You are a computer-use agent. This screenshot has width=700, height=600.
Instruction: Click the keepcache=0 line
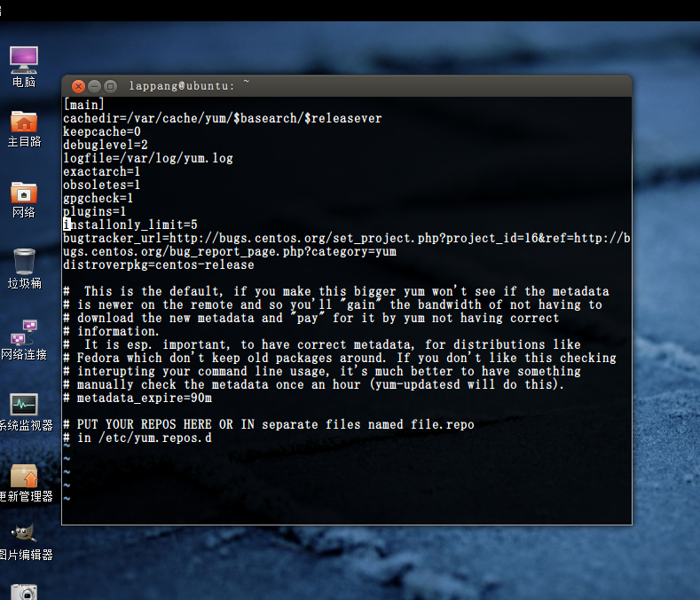(102, 131)
